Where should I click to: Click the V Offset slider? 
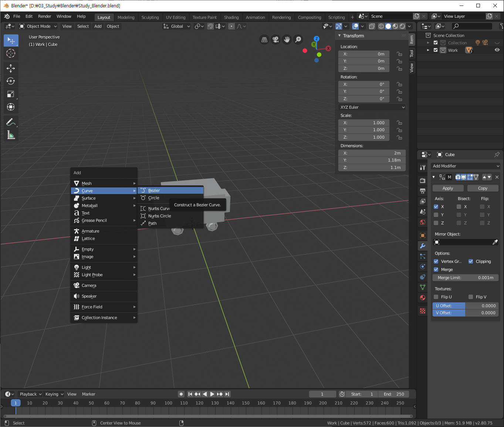pos(466,313)
